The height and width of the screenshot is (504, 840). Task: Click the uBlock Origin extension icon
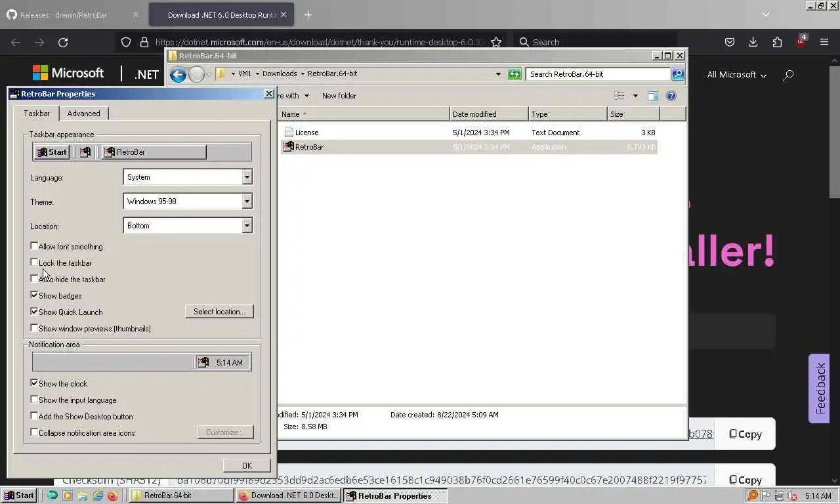pos(801,41)
